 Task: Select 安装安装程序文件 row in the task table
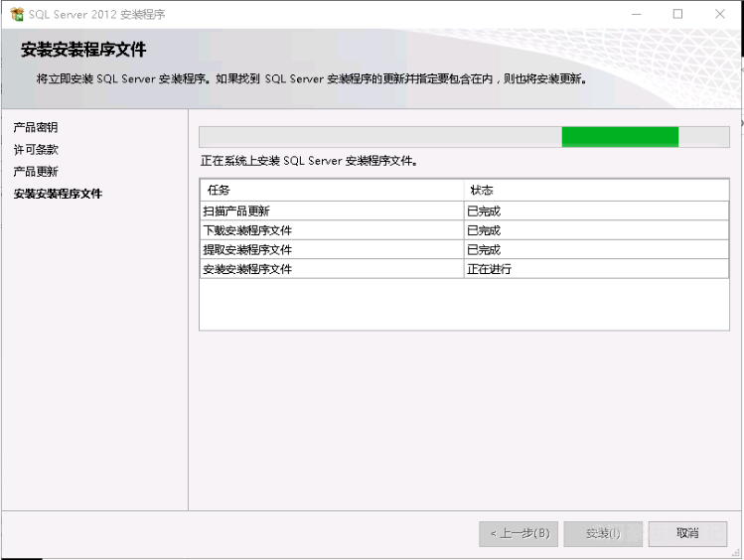[x=247, y=269]
